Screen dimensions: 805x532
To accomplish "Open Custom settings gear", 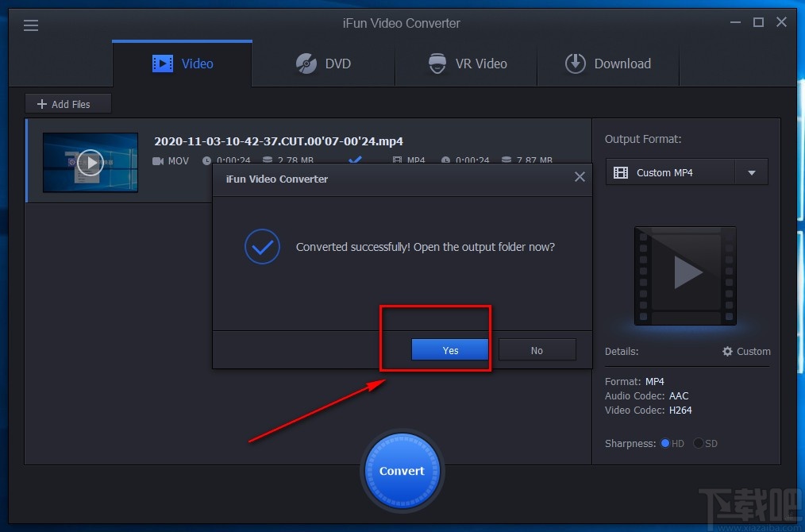I will (x=727, y=351).
